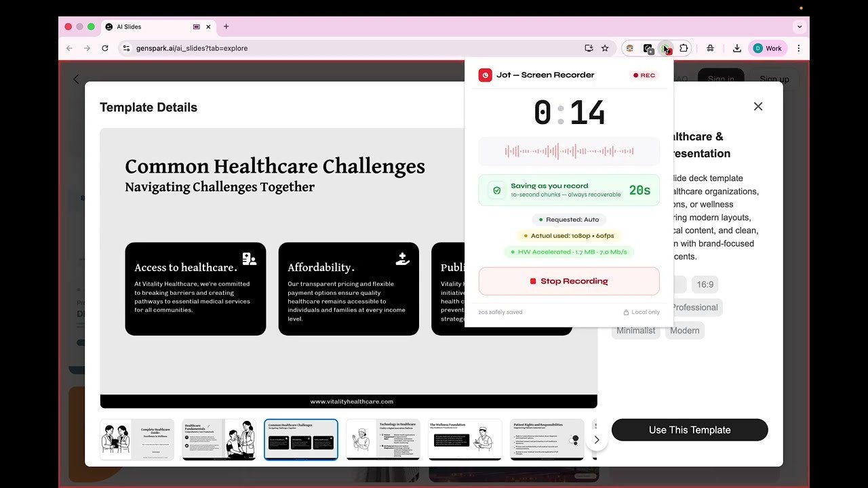Open Chrome's three-dot menu

pyautogui.click(x=798, y=48)
